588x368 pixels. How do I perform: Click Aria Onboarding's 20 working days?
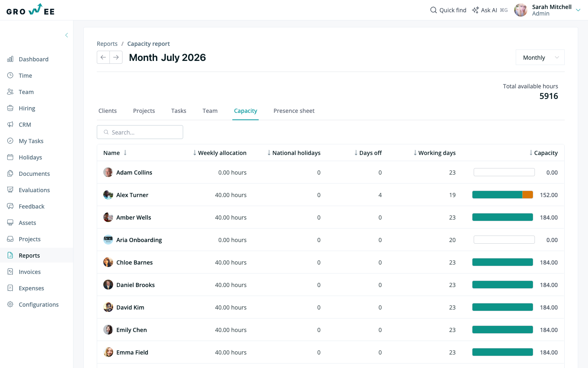pyautogui.click(x=452, y=240)
